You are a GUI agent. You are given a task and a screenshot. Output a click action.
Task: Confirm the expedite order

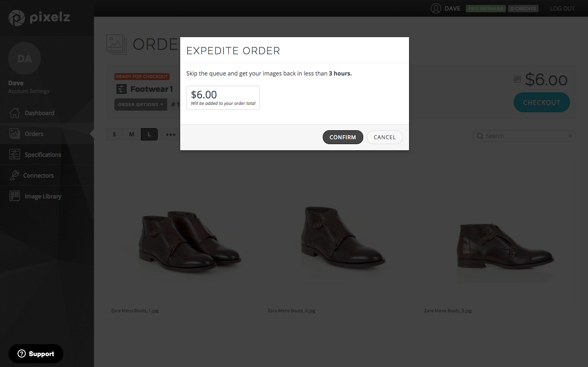[x=342, y=137]
